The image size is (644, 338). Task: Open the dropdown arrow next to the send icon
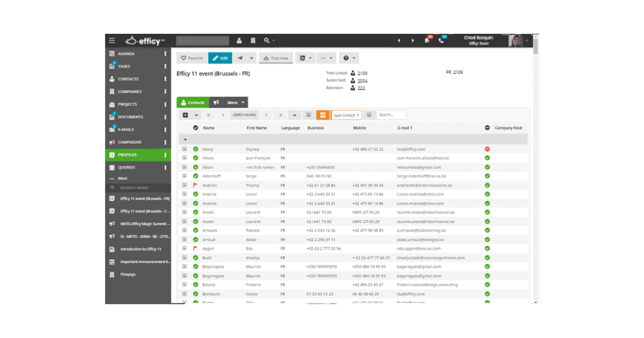pyautogui.click(x=252, y=58)
